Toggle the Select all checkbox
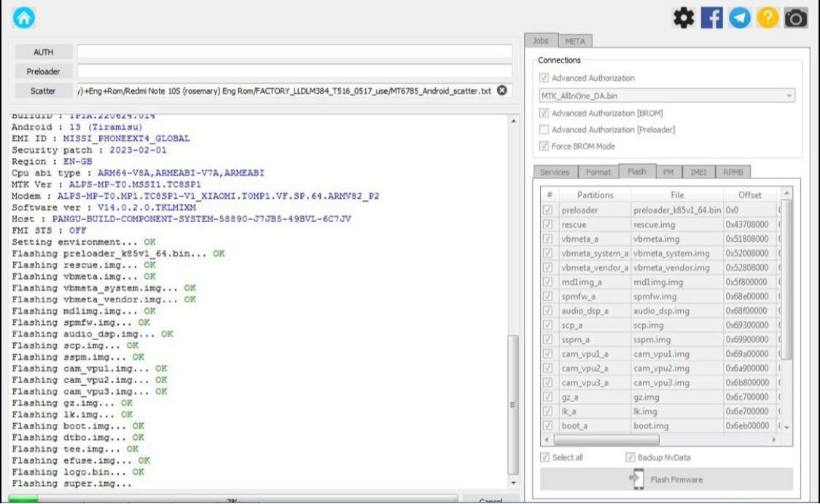Image resolution: width=820 pixels, height=504 pixels. [545, 457]
